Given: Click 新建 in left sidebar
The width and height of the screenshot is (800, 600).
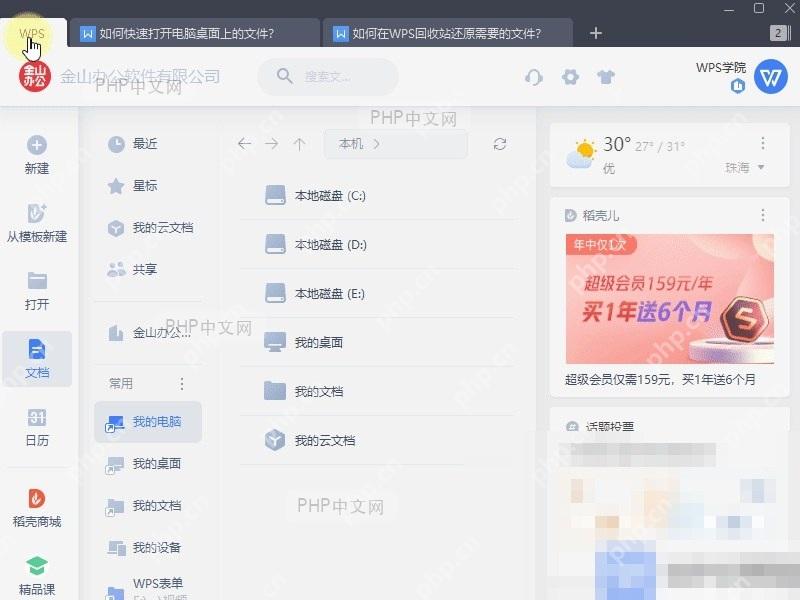Looking at the screenshot, I should click(37, 155).
